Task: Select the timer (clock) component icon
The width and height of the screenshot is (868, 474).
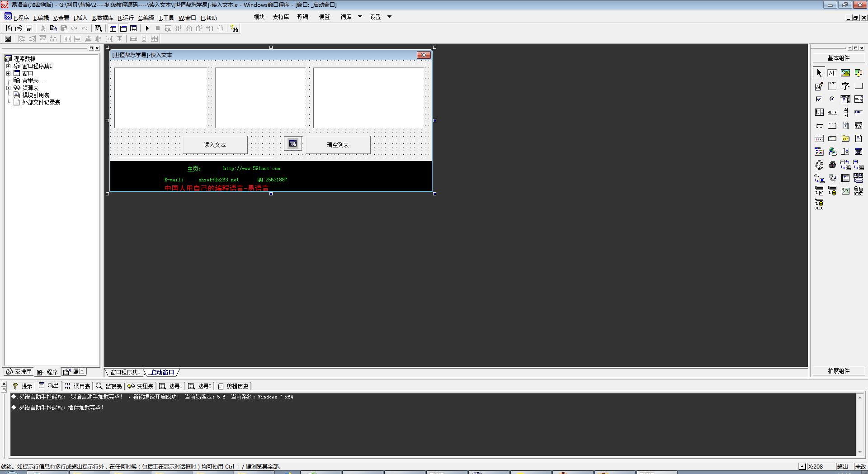Action: (819, 165)
